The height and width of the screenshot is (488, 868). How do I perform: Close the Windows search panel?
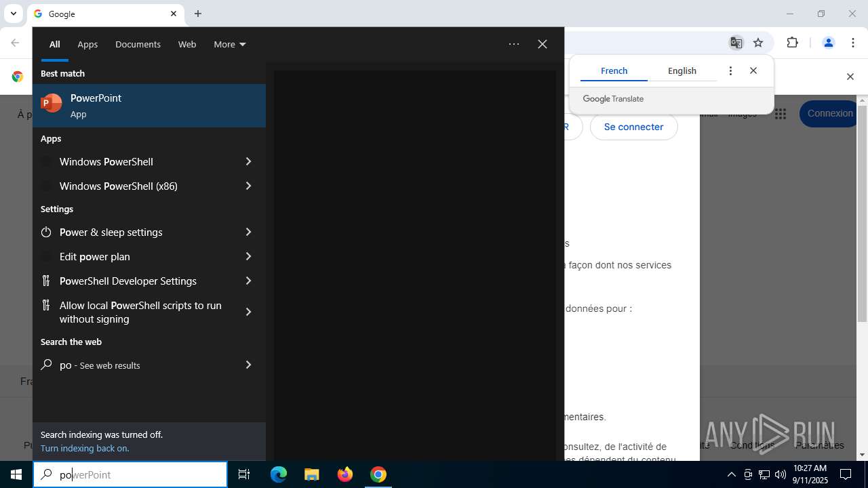pyautogui.click(x=542, y=44)
